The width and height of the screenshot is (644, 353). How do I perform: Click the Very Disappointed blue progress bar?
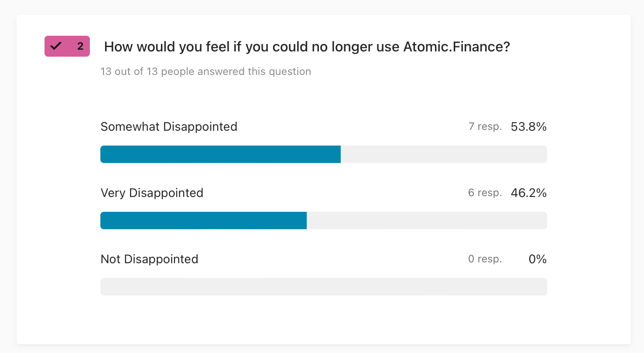tap(203, 221)
